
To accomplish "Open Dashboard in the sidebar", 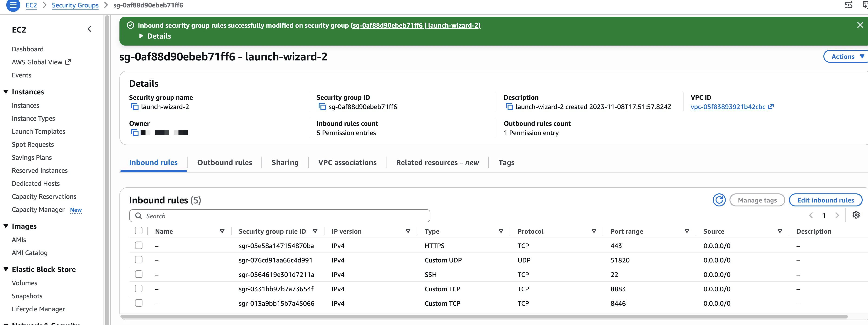I will (28, 49).
